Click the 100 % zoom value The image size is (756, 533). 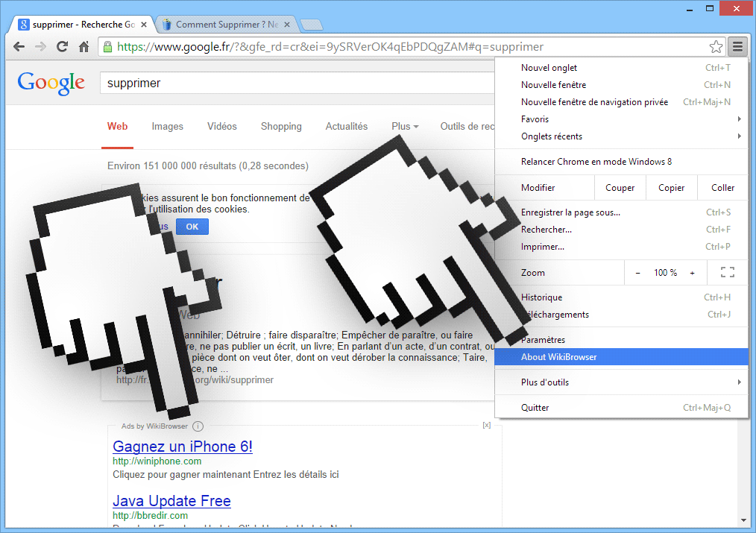pyautogui.click(x=665, y=273)
